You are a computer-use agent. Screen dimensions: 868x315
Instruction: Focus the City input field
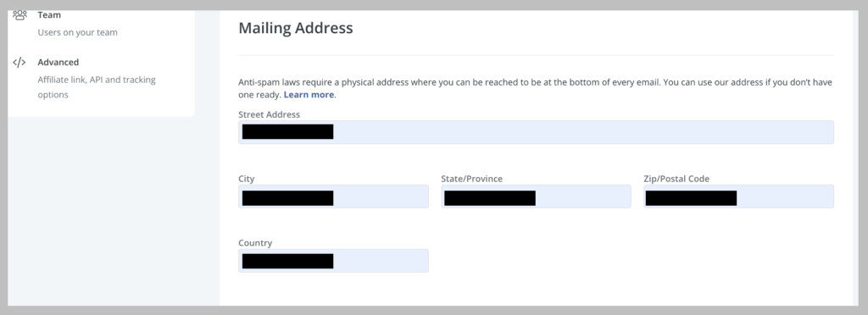[x=333, y=196]
